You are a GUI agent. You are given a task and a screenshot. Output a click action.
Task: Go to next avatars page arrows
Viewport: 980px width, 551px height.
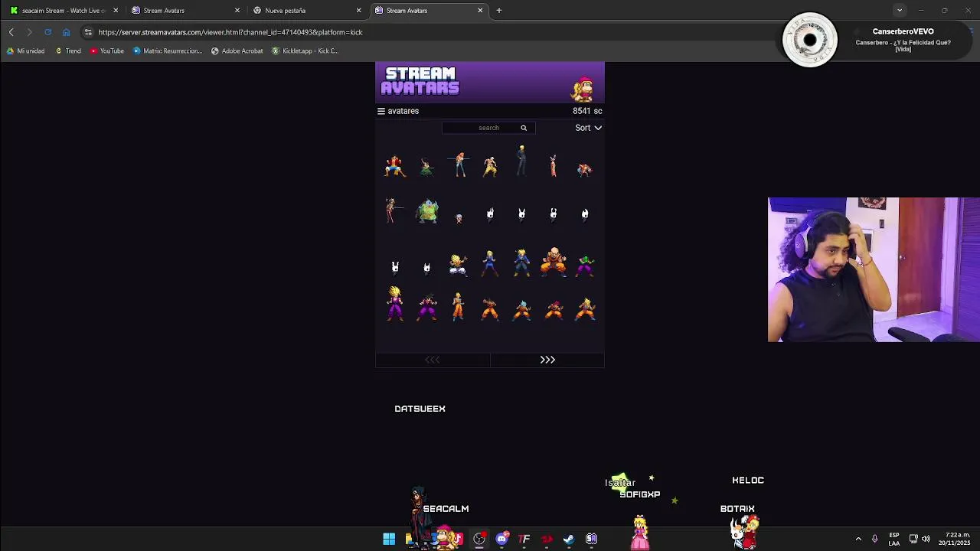547,360
